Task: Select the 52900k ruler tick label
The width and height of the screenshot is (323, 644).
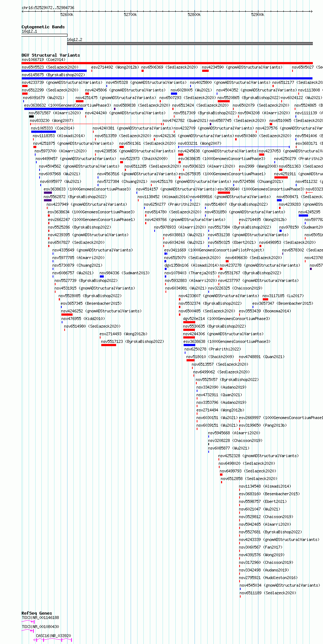Action: click(x=258, y=15)
